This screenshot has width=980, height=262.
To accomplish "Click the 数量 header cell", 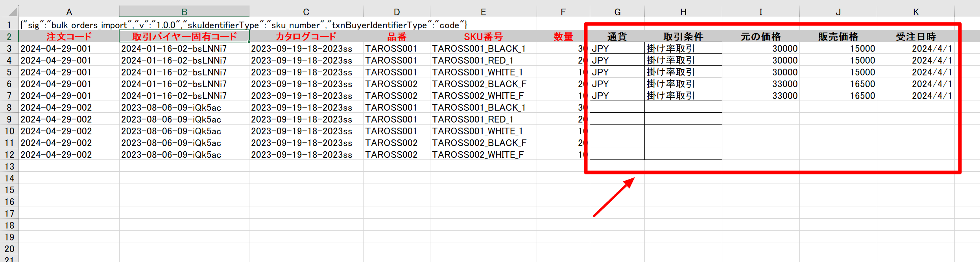I will pyautogui.click(x=563, y=37).
